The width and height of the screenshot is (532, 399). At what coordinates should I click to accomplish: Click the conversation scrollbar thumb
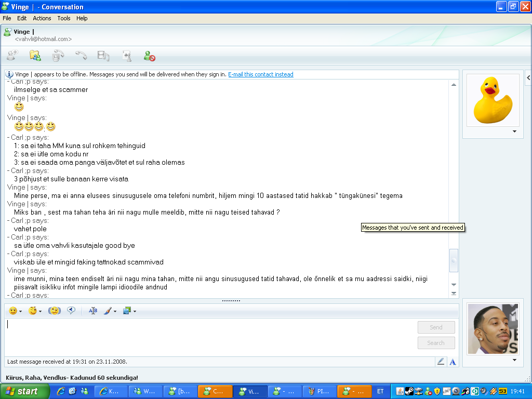(x=454, y=260)
